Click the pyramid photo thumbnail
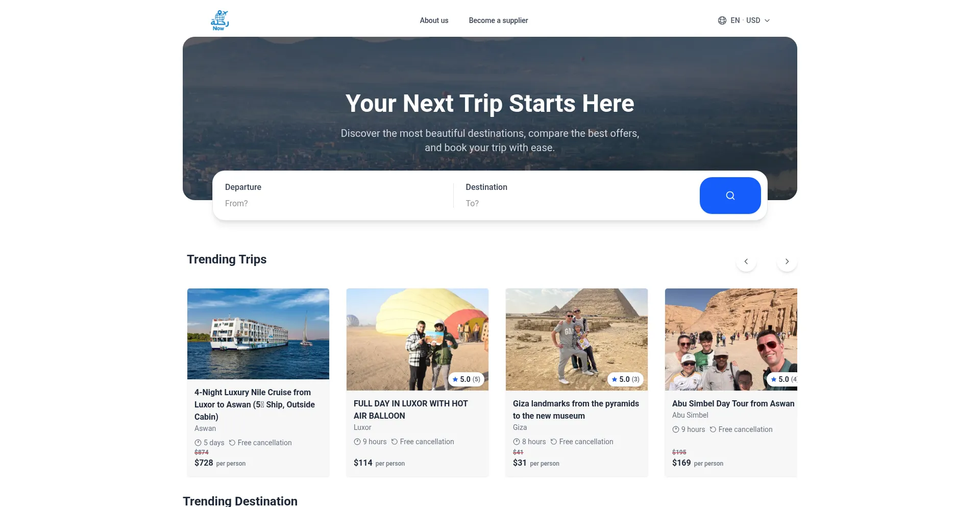This screenshot has height=507, width=980. point(577,339)
